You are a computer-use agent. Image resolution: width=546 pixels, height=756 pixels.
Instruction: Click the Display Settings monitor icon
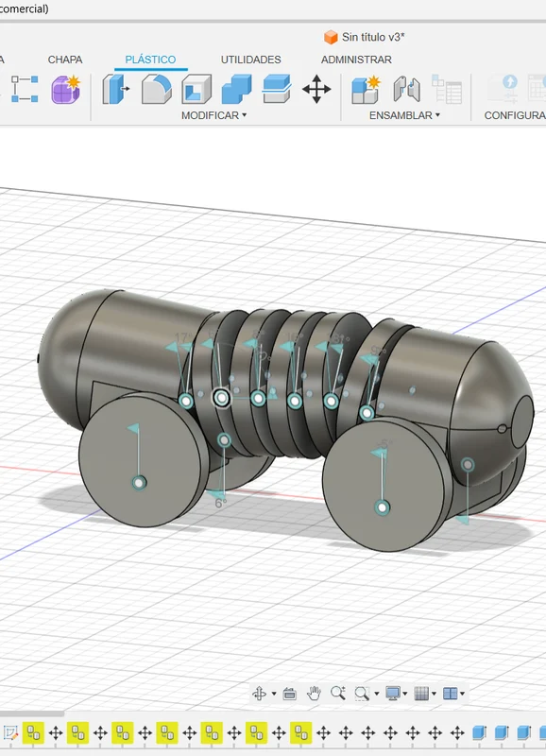pos(392,694)
